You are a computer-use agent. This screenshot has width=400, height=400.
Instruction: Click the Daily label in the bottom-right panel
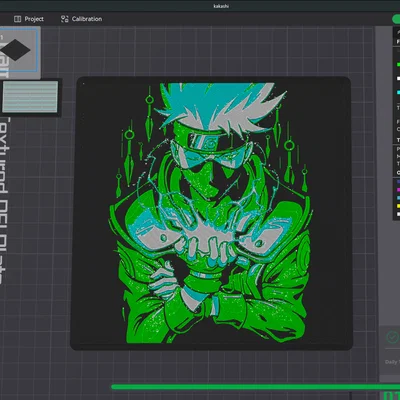[392, 362]
